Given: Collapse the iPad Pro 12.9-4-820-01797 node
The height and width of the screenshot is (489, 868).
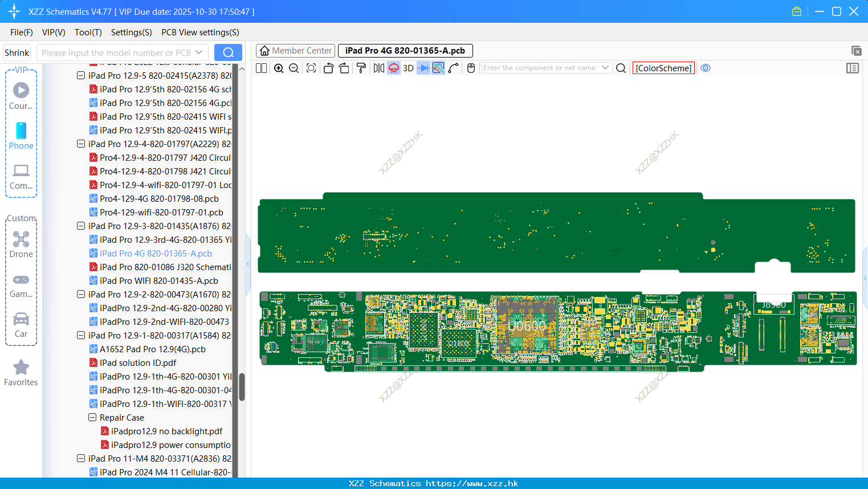Looking at the screenshot, I should pyautogui.click(x=81, y=144).
